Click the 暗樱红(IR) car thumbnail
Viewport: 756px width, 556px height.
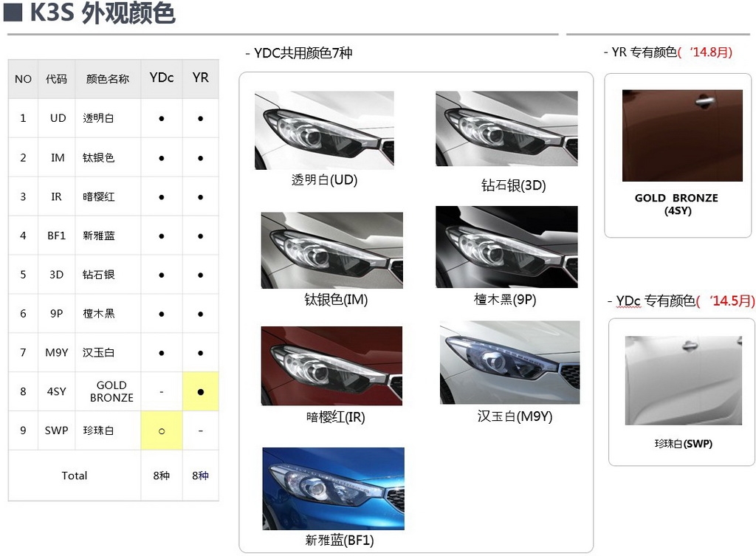tap(331, 365)
